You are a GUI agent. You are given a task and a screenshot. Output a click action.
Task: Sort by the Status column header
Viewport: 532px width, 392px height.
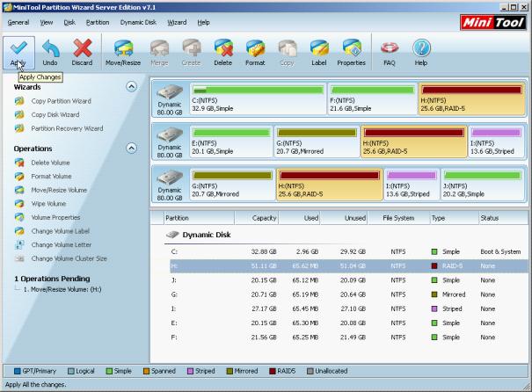(503, 218)
